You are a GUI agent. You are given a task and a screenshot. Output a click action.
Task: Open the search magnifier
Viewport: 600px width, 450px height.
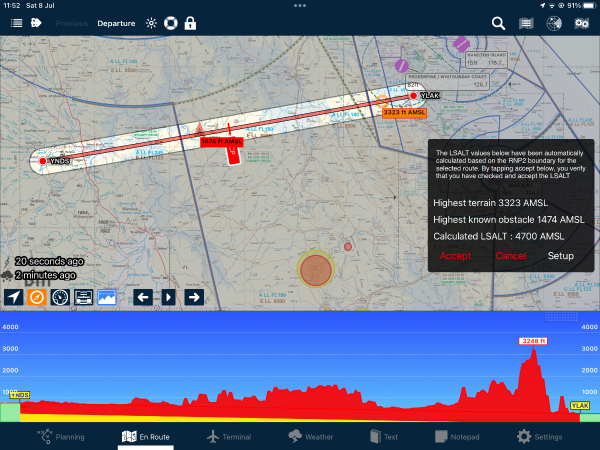tap(498, 23)
